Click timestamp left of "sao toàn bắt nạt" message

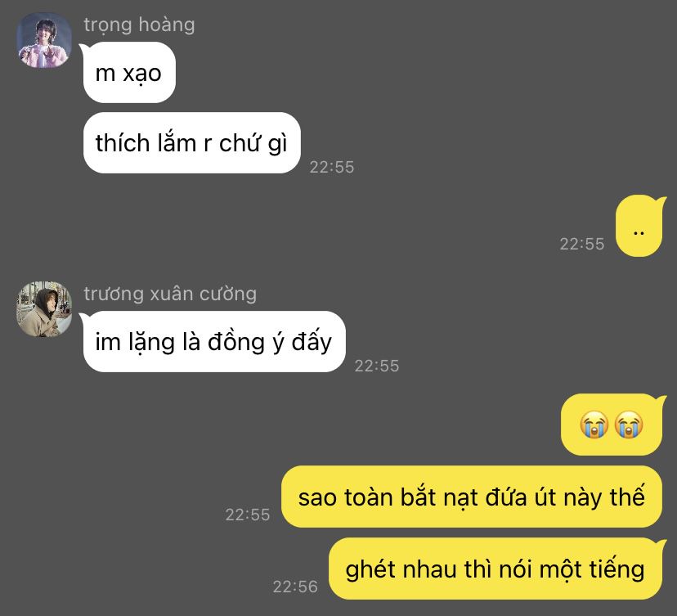[x=248, y=515]
